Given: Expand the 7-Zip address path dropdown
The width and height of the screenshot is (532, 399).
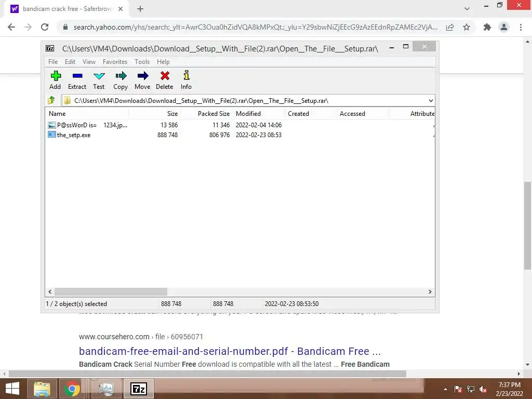Looking at the screenshot, I should [x=431, y=101].
